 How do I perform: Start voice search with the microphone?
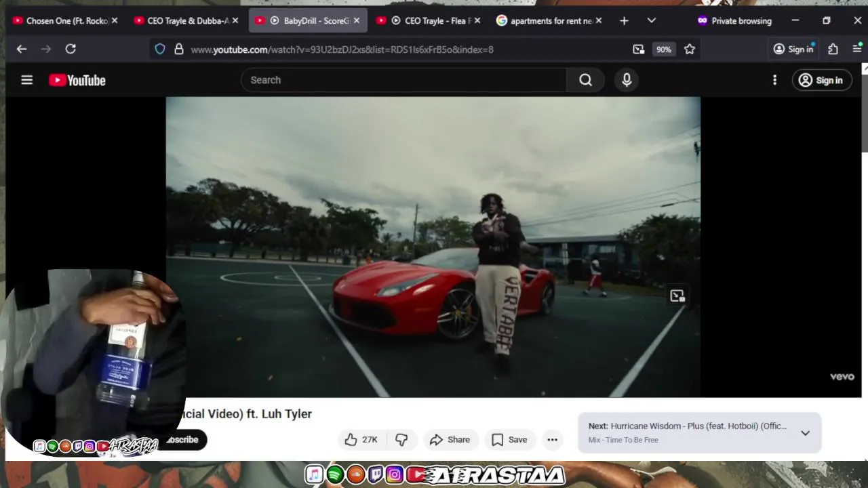point(627,80)
